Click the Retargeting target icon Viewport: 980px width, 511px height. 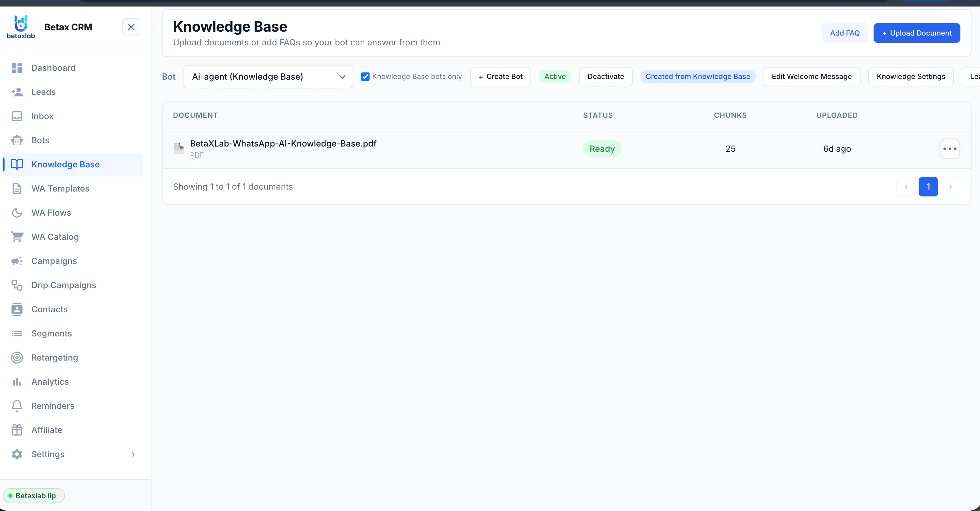pos(17,357)
